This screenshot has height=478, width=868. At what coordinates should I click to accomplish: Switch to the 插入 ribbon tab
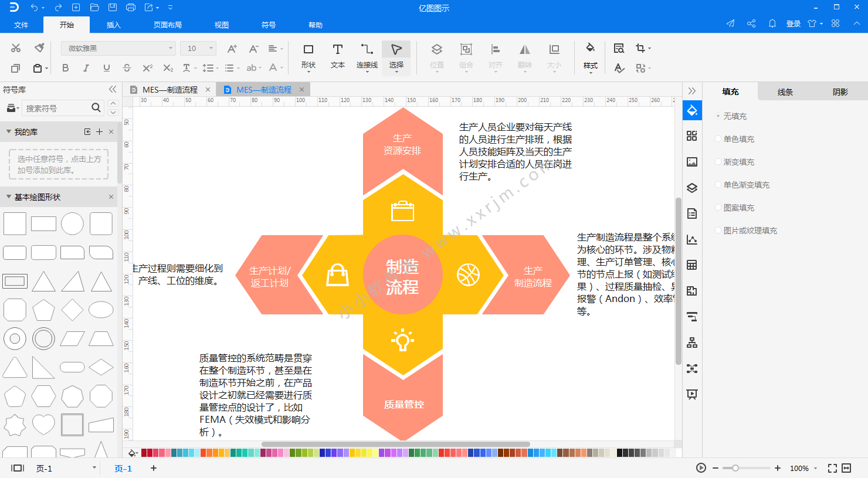click(x=114, y=25)
